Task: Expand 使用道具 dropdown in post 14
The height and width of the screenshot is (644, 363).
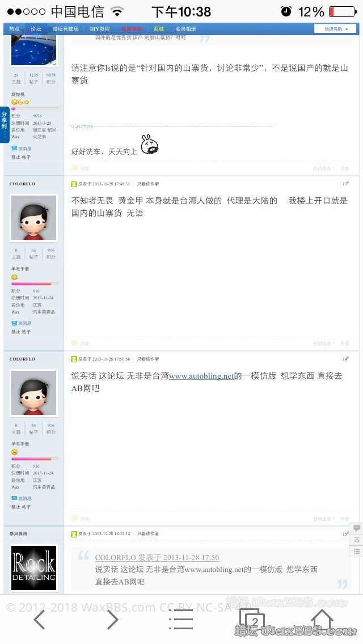Action: point(324,519)
